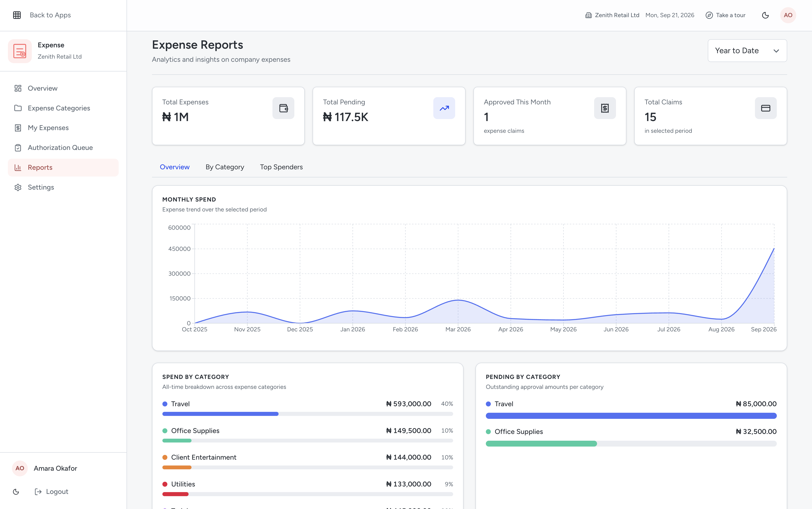Click the Back to Apps link

(50, 15)
